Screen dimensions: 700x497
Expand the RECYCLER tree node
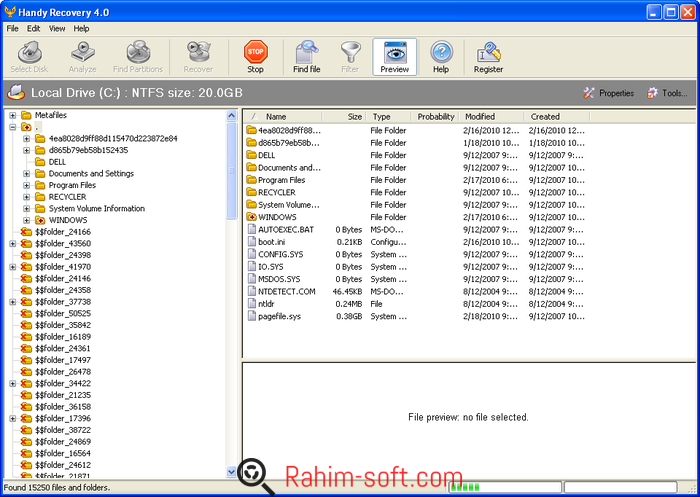26,197
